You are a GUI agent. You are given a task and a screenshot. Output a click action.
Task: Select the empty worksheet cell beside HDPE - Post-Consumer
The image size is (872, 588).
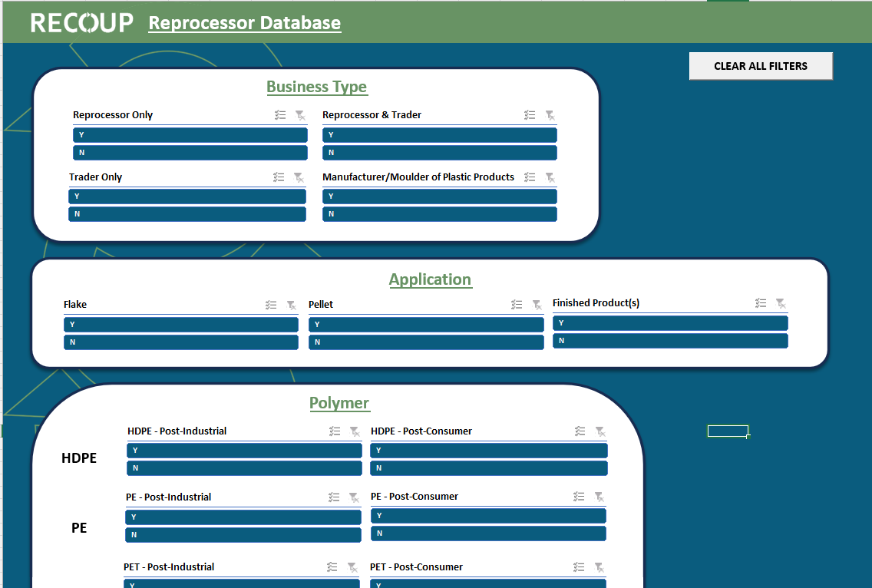tap(727, 431)
